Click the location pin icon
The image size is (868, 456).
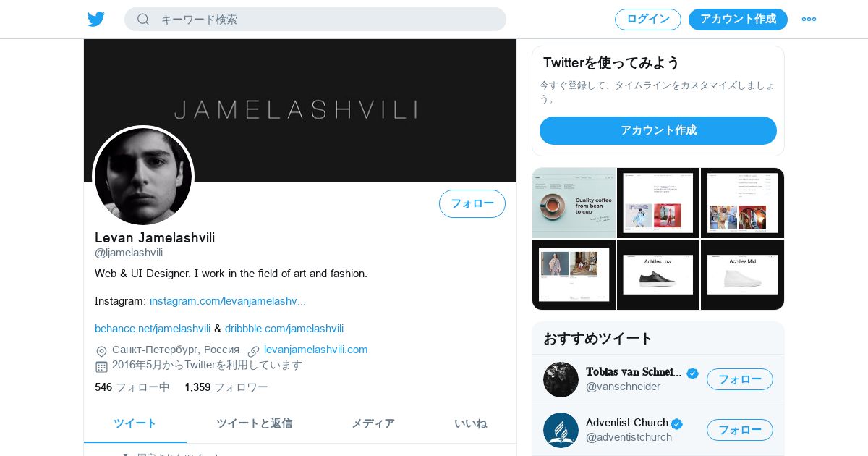101,350
